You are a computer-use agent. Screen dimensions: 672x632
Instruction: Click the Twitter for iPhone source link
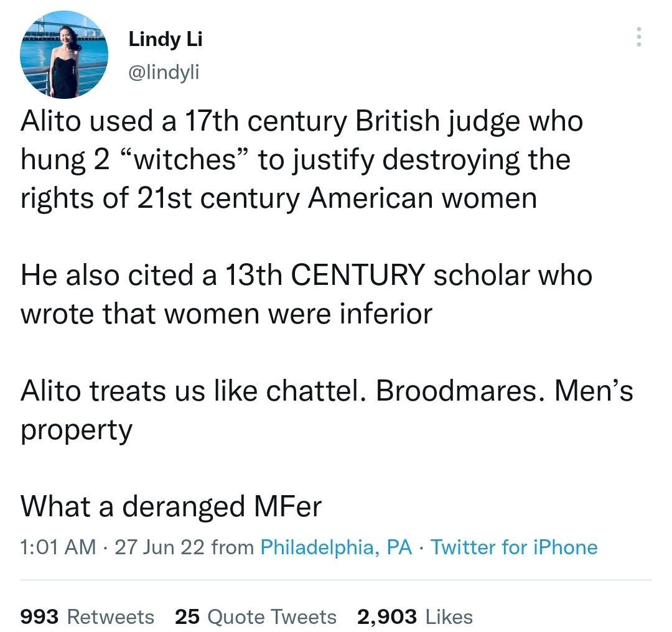[x=515, y=547]
